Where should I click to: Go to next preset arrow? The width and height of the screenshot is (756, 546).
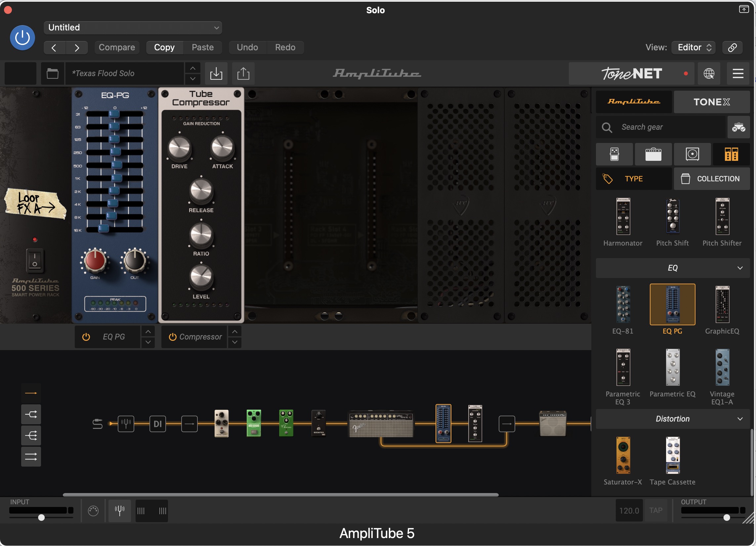click(77, 48)
